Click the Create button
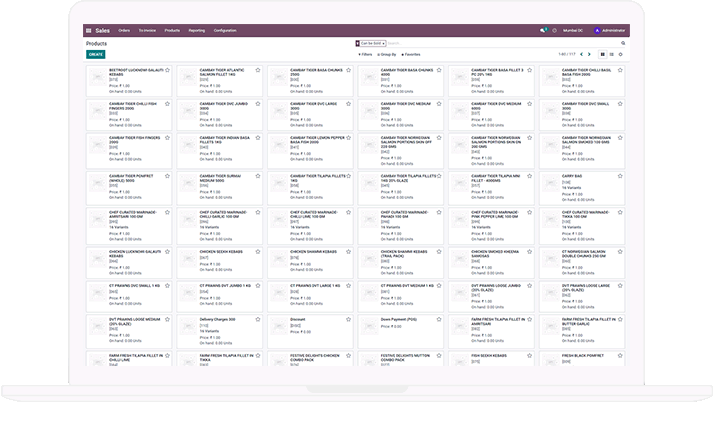The height and width of the screenshot is (430, 715). pyautogui.click(x=96, y=54)
